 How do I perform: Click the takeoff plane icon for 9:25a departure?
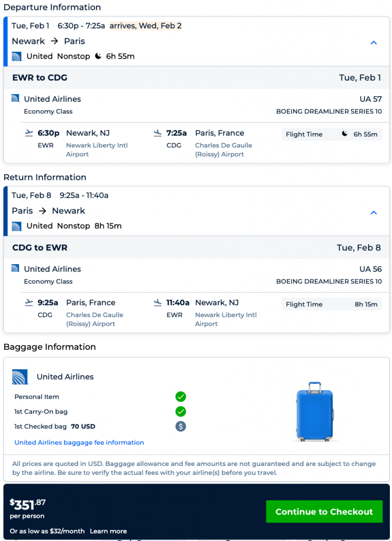(x=29, y=302)
